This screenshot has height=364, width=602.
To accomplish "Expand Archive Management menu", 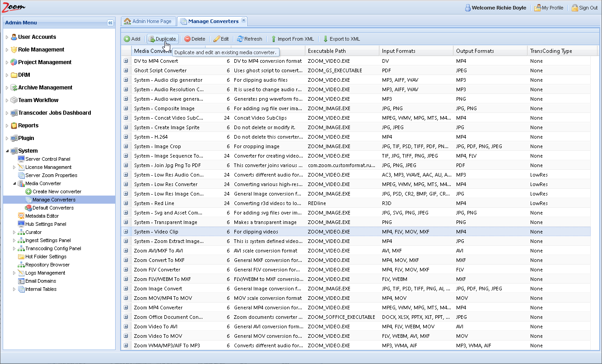I will coord(7,88).
